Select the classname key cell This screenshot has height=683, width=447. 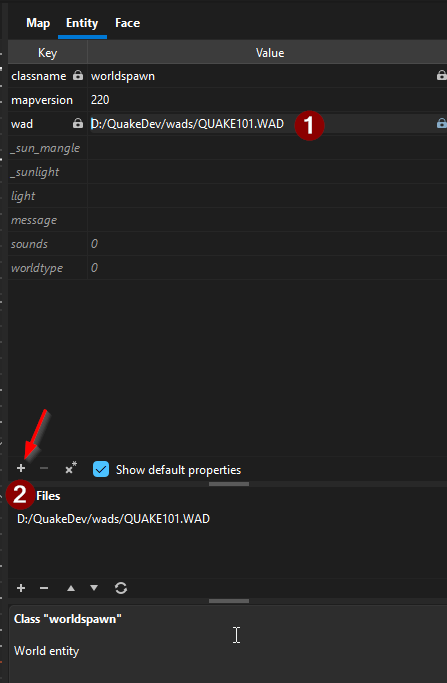tap(47, 76)
